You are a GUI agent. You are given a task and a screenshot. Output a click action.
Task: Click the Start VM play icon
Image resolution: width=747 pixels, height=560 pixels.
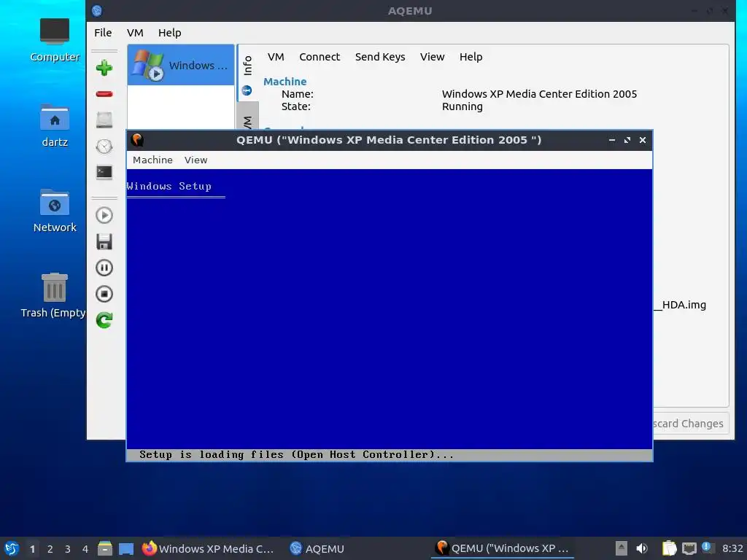(x=104, y=215)
